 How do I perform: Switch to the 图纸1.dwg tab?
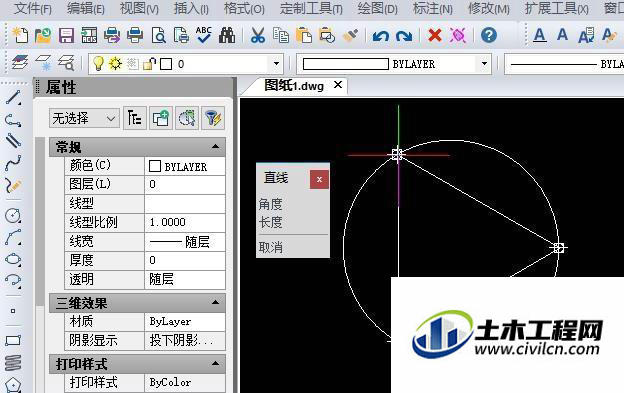294,86
